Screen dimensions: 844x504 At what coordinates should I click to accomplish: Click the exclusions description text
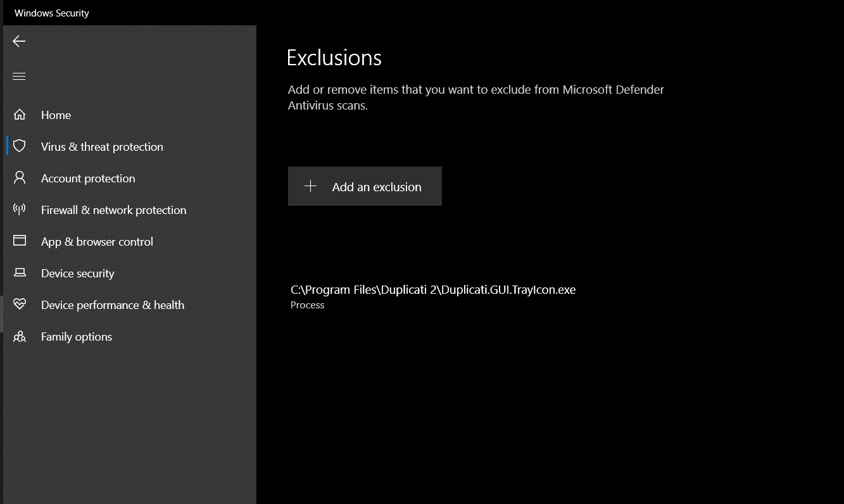coord(476,98)
